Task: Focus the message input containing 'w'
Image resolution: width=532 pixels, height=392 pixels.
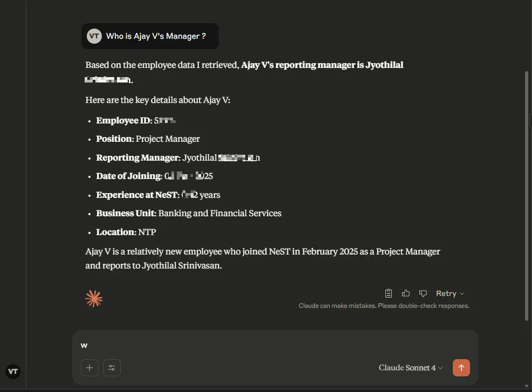Action: tap(275, 346)
